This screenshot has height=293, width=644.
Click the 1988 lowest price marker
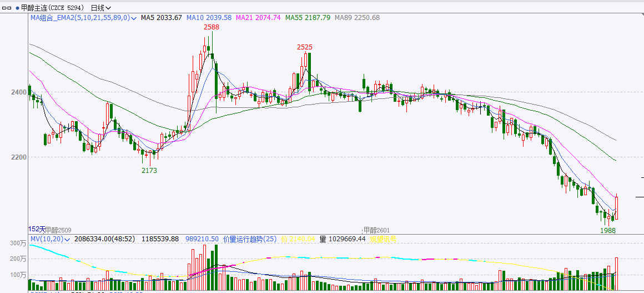(607, 230)
